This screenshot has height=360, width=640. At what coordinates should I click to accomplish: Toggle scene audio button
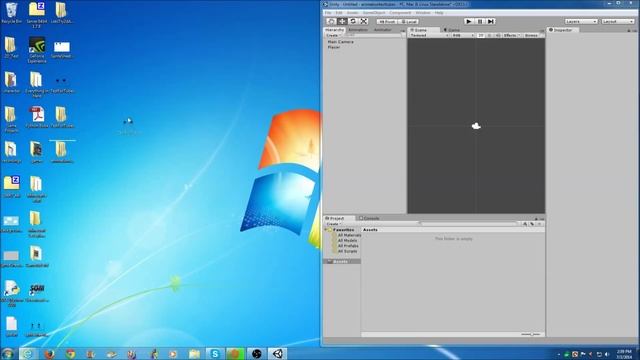point(498,36)
